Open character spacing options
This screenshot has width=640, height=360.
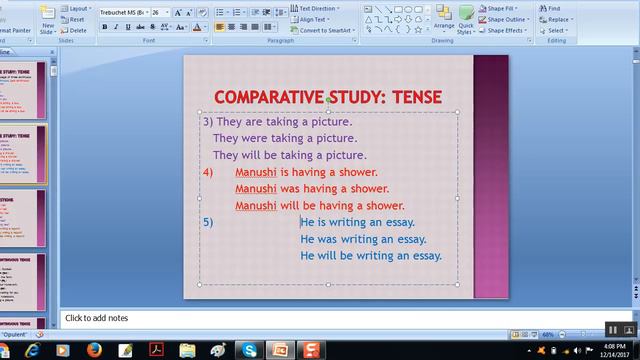click(x=165, y=27)
